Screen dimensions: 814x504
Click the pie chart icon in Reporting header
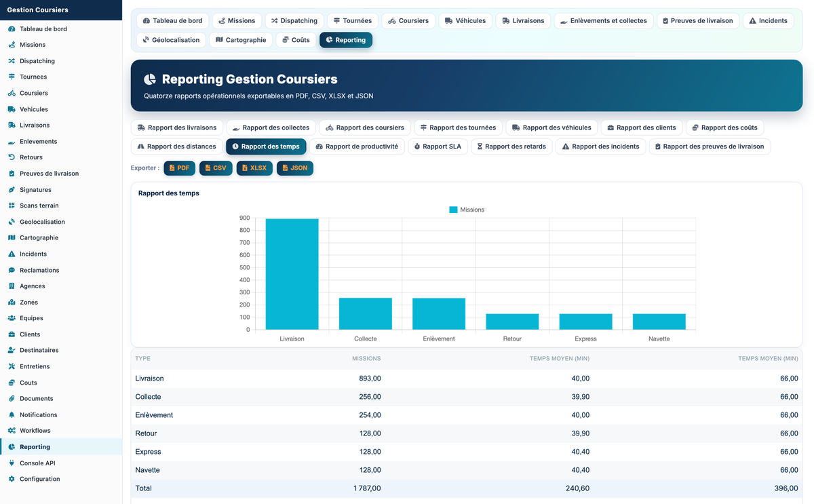click(150, 79)
